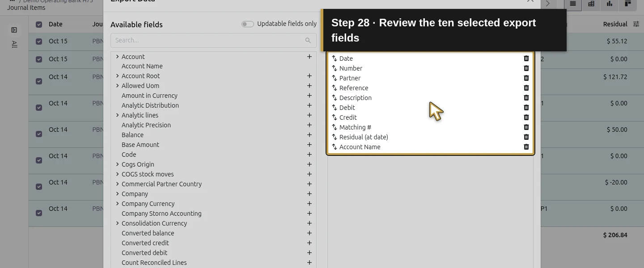The image size is (644, 268).
Task: Switch to pivot view
Action: click(x=591, y=4)
